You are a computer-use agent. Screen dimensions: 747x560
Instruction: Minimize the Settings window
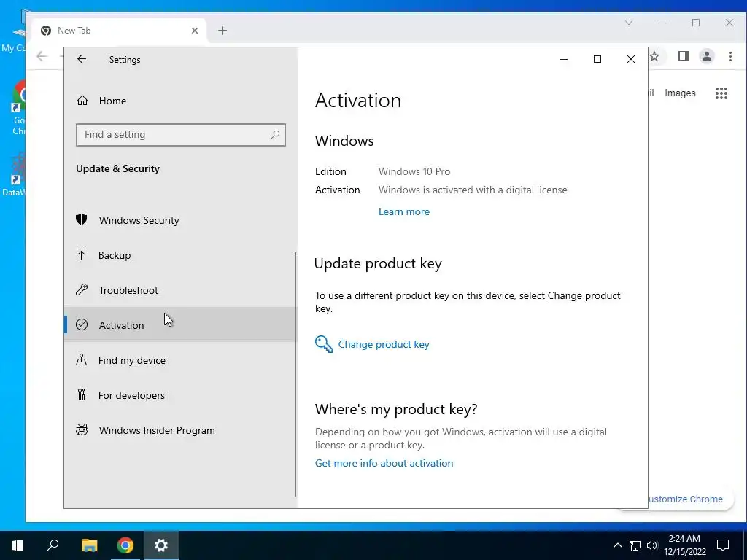pos(564,59)
